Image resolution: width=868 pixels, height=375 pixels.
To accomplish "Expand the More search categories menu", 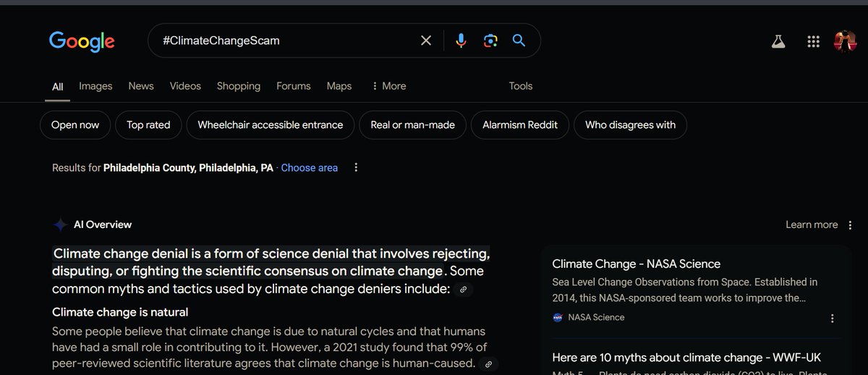I will point(388,85).
